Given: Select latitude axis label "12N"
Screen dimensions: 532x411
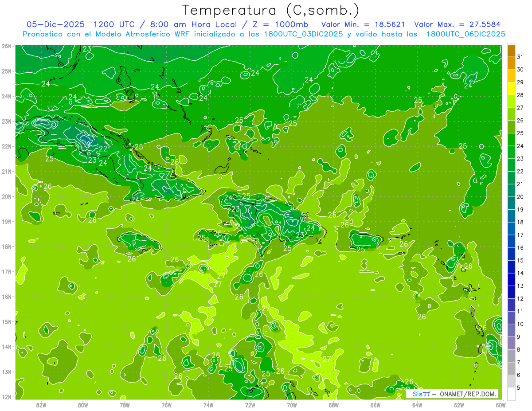Looking at the screenshot, I should click(x=6, y=397).
